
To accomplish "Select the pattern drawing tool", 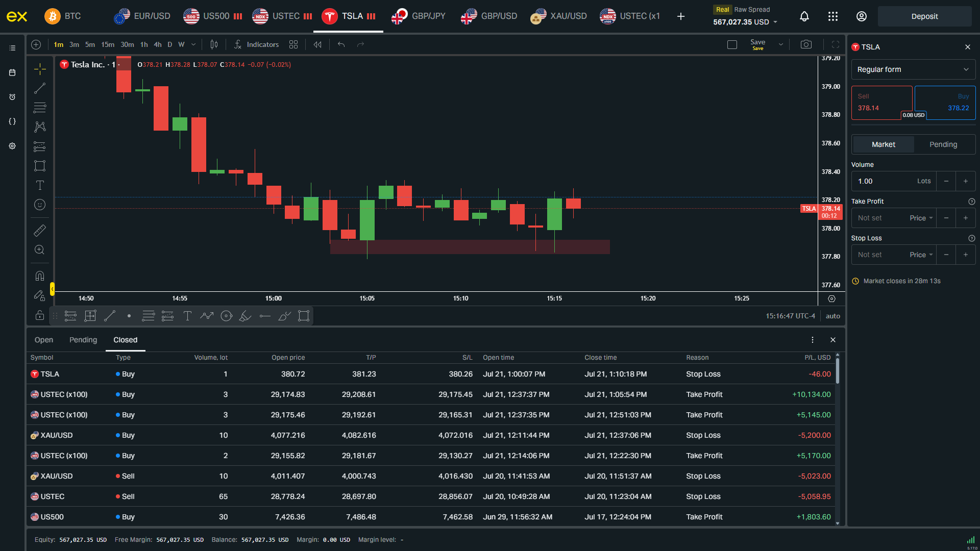I will click(40, 127).
